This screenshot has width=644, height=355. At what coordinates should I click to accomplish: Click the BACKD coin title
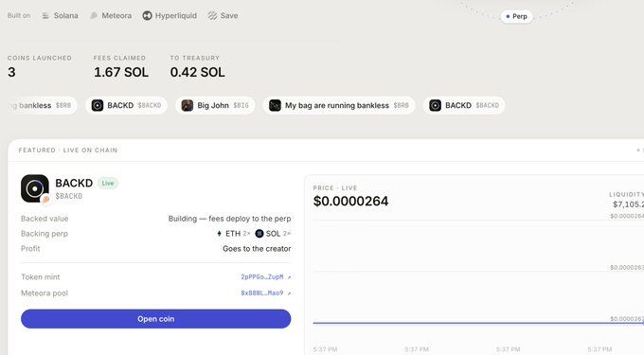[x=74, y=183]
